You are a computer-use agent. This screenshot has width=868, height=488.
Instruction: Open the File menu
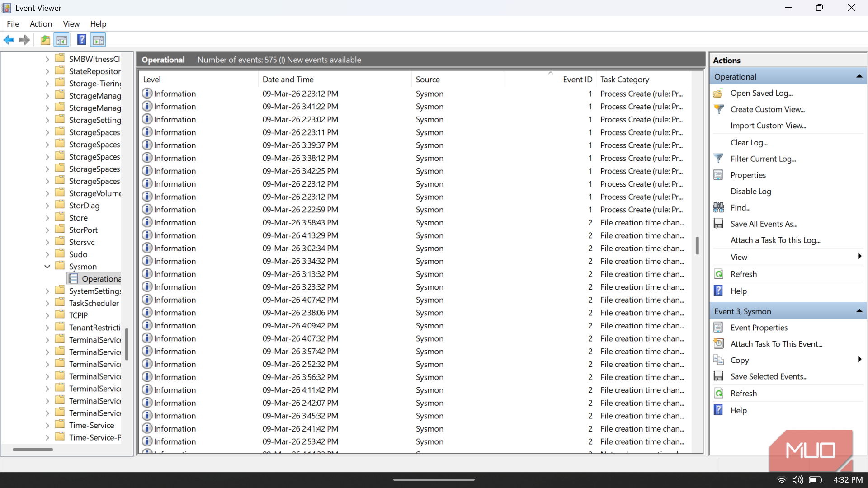pos(13,24)
